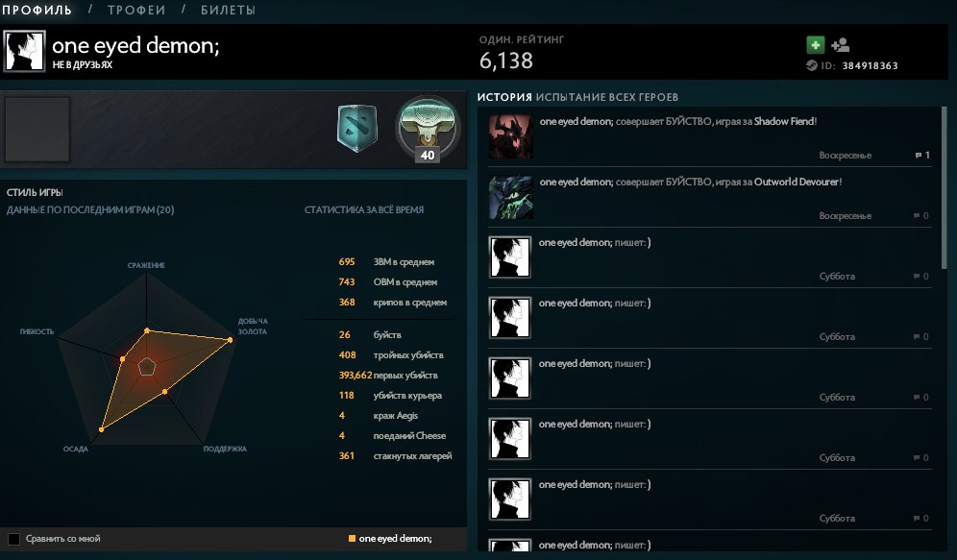Click the Outworld Devourer hero portrait
This screenshot has height=560, width=957.
(x=511, y=197)
